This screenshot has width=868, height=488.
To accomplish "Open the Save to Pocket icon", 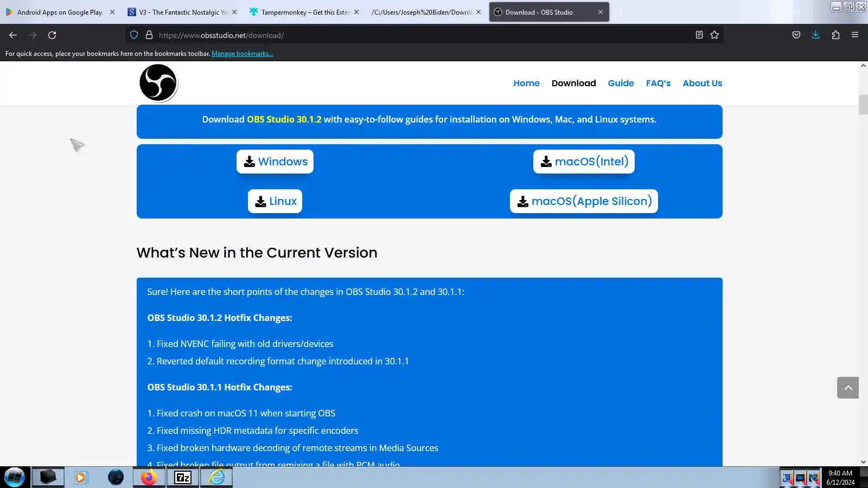I will [x=796, y=35].
